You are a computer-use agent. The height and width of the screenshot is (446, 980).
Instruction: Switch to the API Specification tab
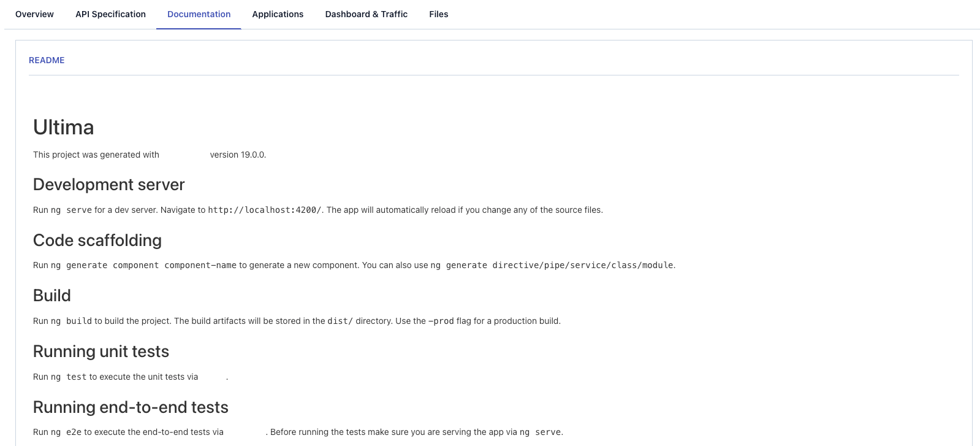click(110, 14)
